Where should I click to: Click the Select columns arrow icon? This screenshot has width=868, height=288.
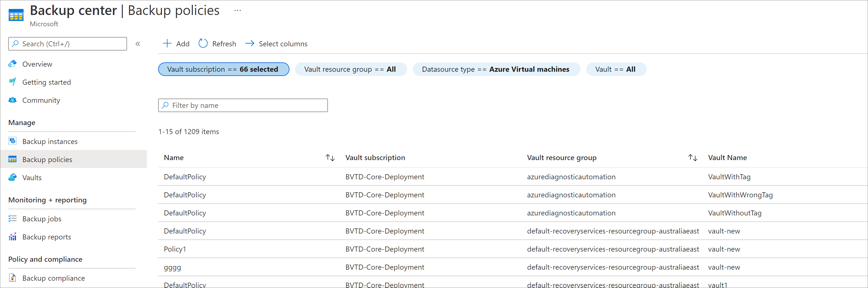(250, 43)
